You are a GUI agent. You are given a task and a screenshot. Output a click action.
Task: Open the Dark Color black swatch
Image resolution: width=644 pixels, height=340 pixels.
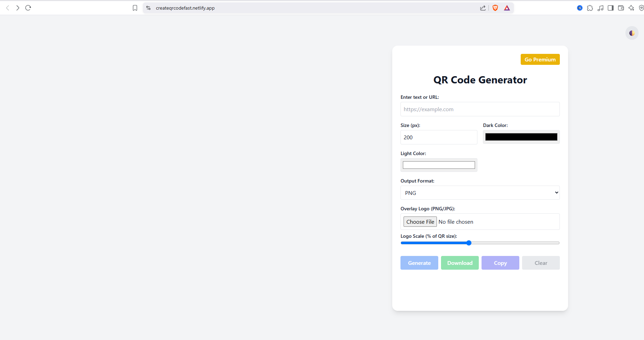coord(521,137)
